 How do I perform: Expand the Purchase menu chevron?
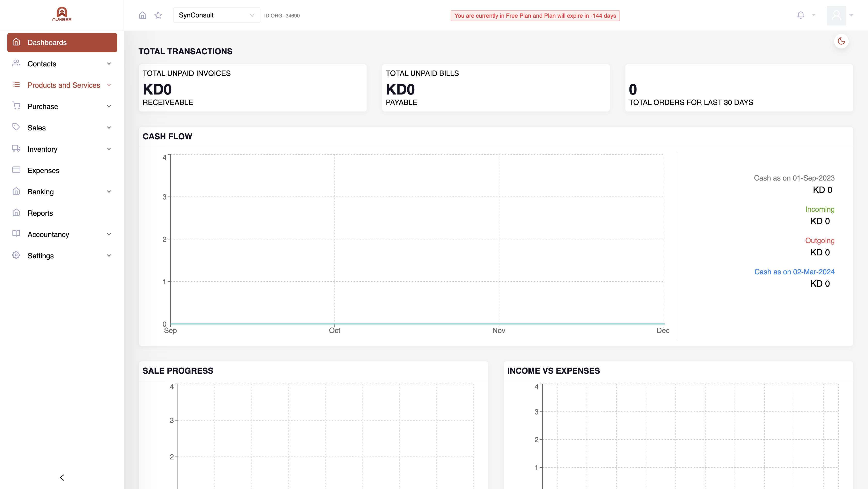109,107
